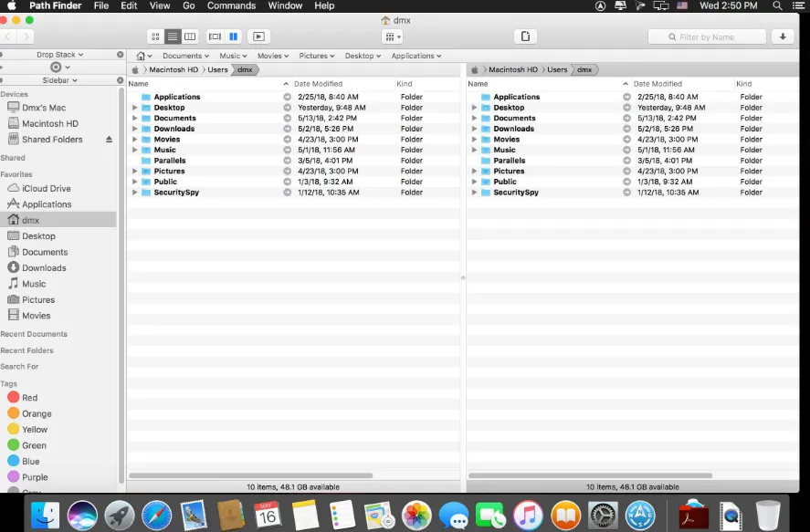The width and height of the screenshot is (810, 532).
Task: Open the arrange-by dropdown in toolbar
Action: click(x=393, y=37)
